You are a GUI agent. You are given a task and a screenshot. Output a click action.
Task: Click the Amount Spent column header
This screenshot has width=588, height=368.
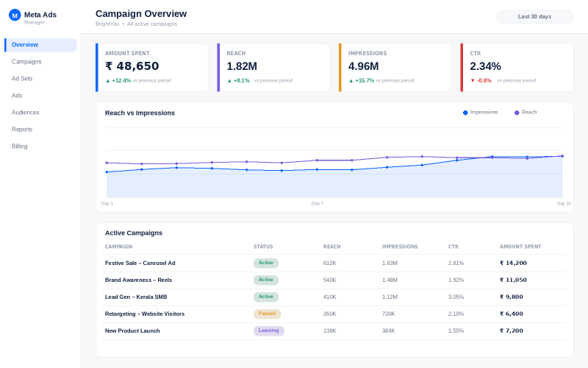[520, 247]
